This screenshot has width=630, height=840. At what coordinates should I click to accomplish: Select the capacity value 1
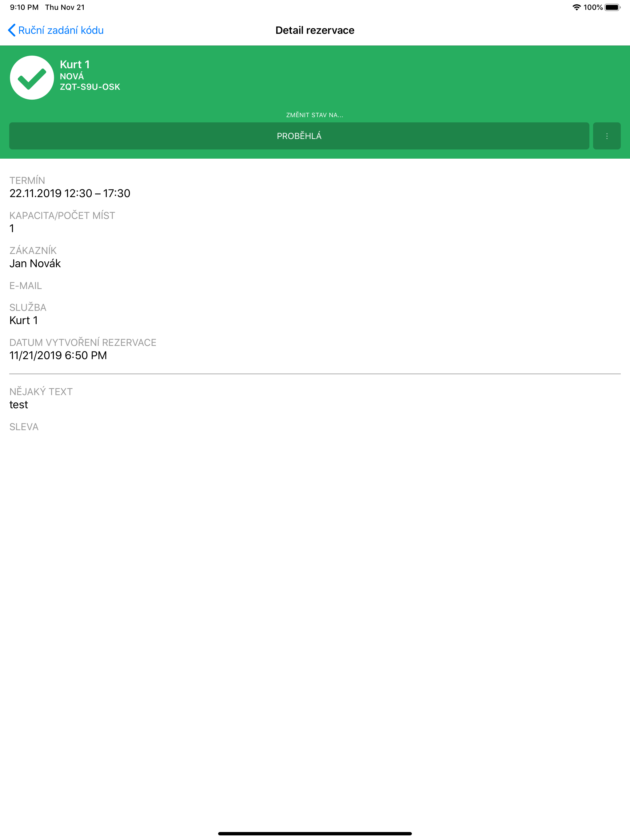pyautogui.click(x=12, y=228)
